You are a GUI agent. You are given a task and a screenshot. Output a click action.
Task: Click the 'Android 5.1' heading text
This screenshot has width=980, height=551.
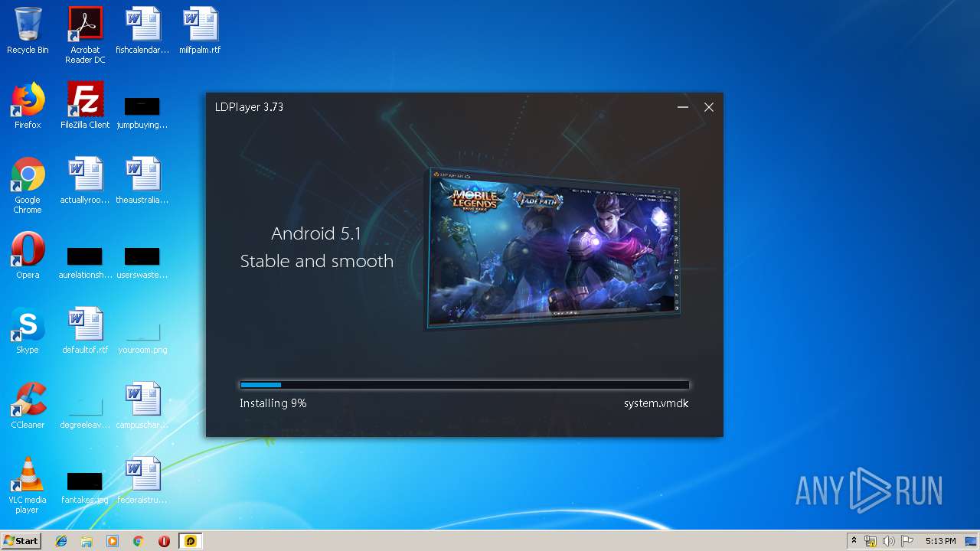(316, 233)
